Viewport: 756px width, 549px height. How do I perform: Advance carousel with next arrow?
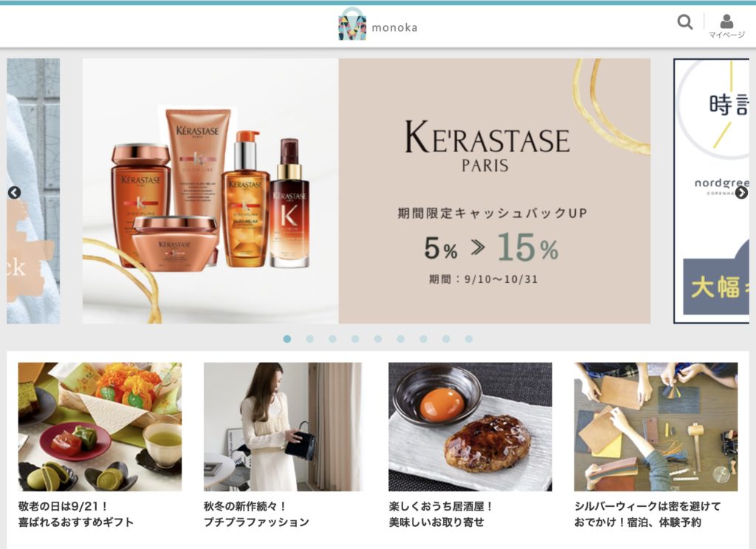(x=741, y=193)
